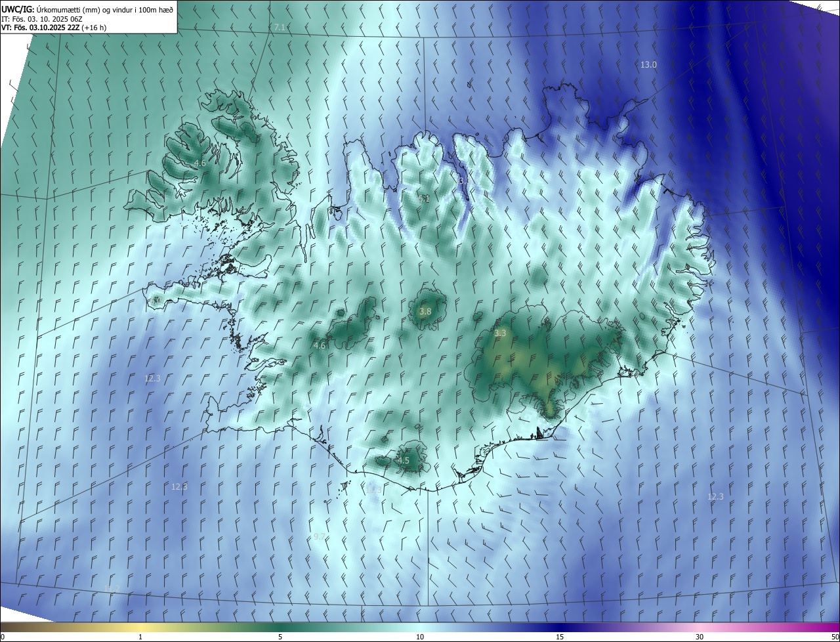Click the 13.0 value northeast of Iceland
This screenshot has height=642, width=840.
click(648, 64)
